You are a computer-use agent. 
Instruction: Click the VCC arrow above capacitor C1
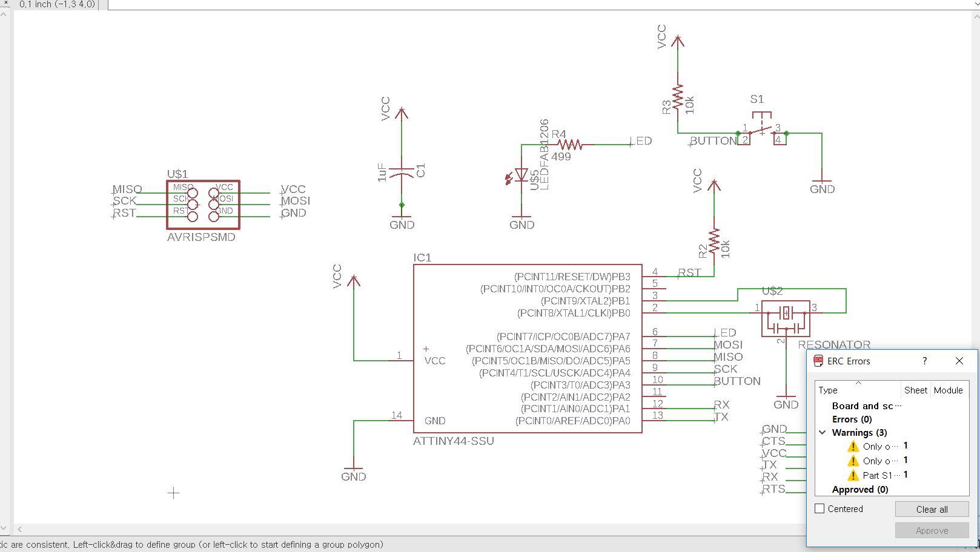pyautogui.click(x=402, y=113)
